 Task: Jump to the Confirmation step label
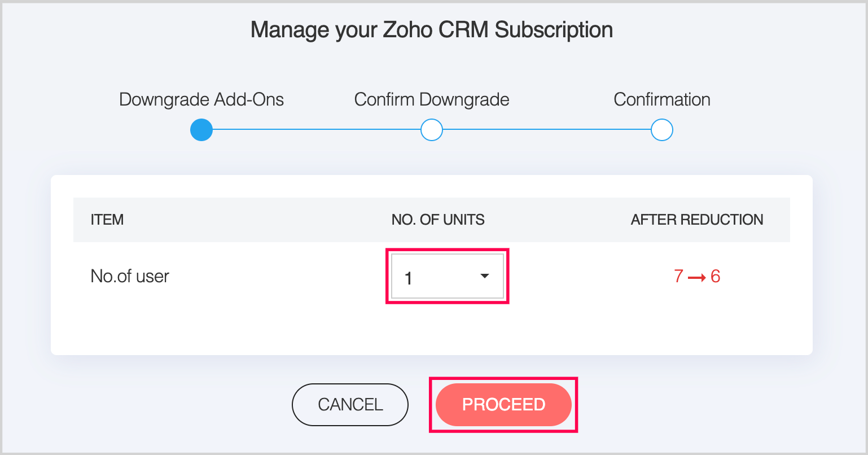tap(661, 100)
